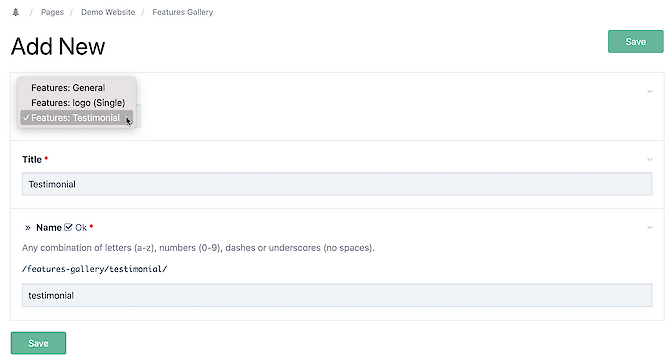This screenshot has height=363, width=671.
Task: Choose the Features: logo (Single) option
Action: pos(77,103)
